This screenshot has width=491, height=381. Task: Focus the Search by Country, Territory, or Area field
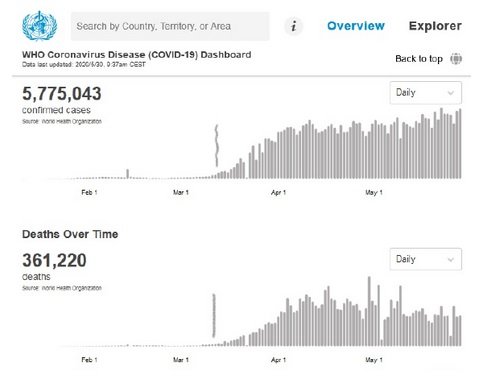[170, 26]
